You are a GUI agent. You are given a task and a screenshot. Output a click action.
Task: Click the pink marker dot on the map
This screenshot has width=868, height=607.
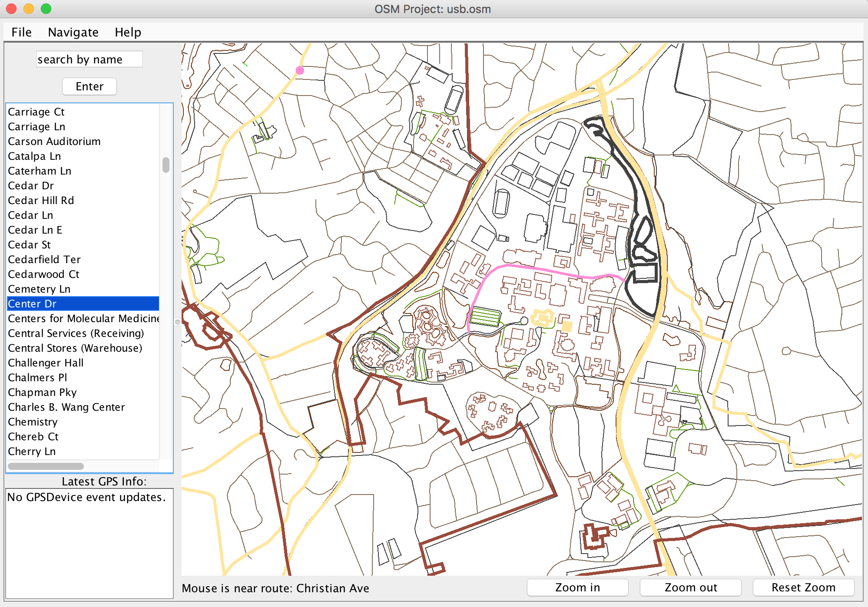pyautogui.click(x=300, y=70)
